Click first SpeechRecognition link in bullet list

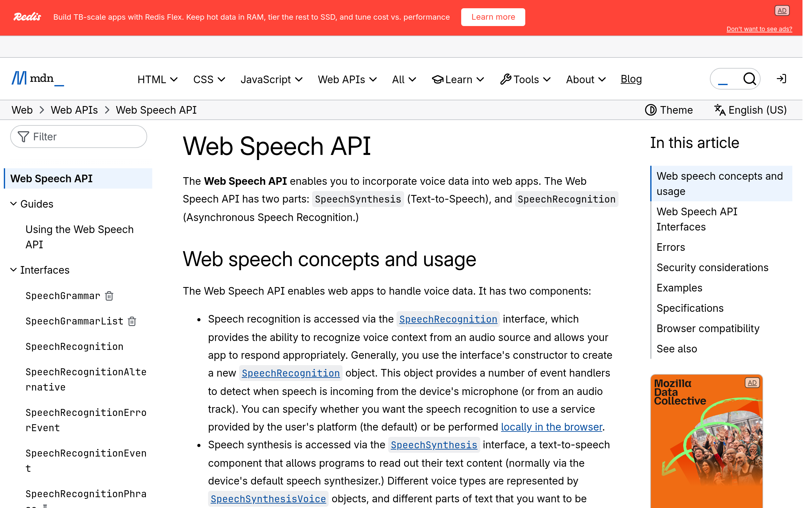coord(448,319)
